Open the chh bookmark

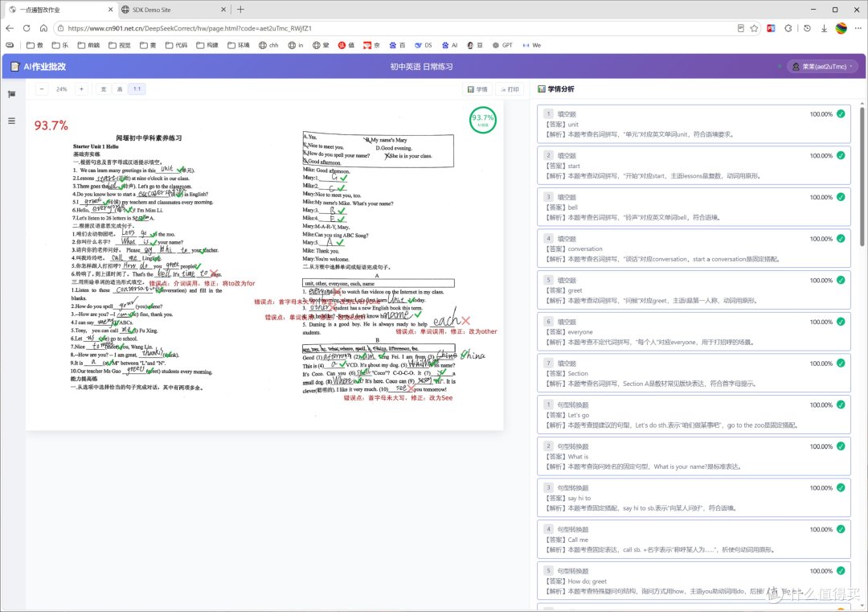coord(268,45)
